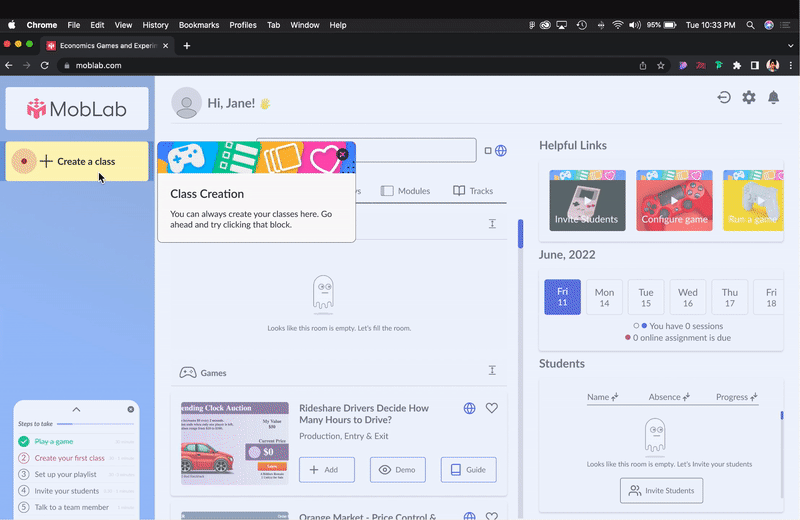Open Demo for Rideshare Drivers game
The width and height of the screenshot is (800, 520).
(x=397, y=469)
